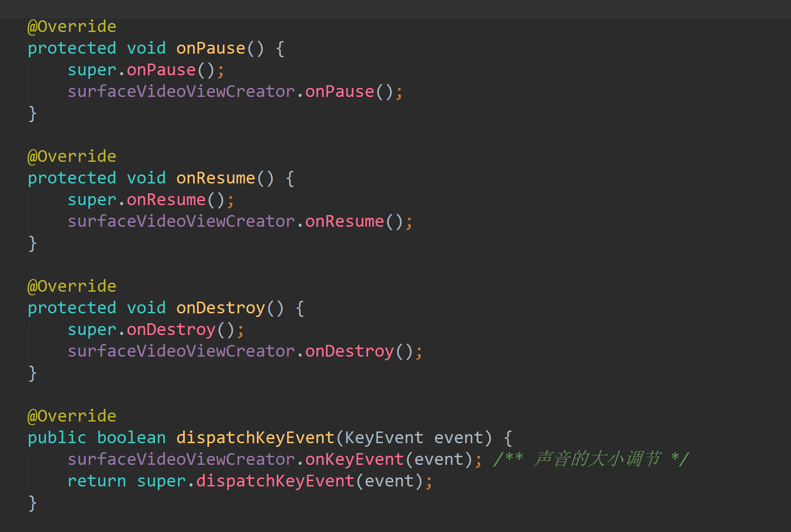The height and width of the screenshot is (532, 791).
Task: Click the super.dispatchKeyEvent call
Action: coord(284,481)
